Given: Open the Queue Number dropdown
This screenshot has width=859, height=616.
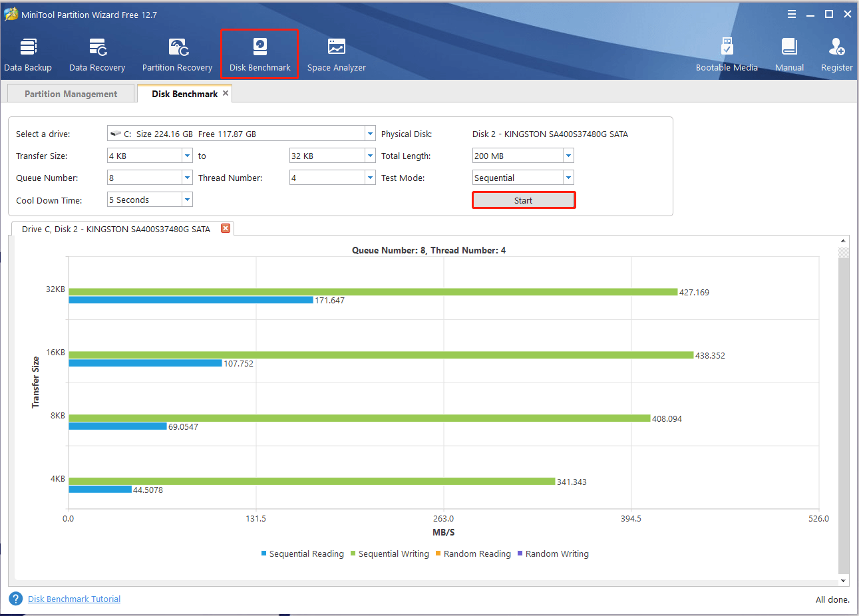Looking at the screenshot, I should click(187, 178).
